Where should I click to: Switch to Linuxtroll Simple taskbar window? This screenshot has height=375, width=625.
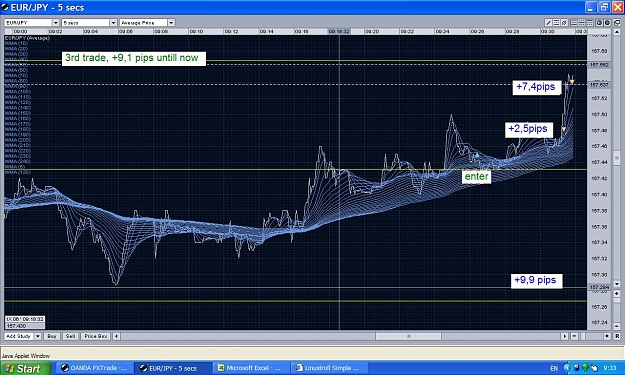point(329,368)
